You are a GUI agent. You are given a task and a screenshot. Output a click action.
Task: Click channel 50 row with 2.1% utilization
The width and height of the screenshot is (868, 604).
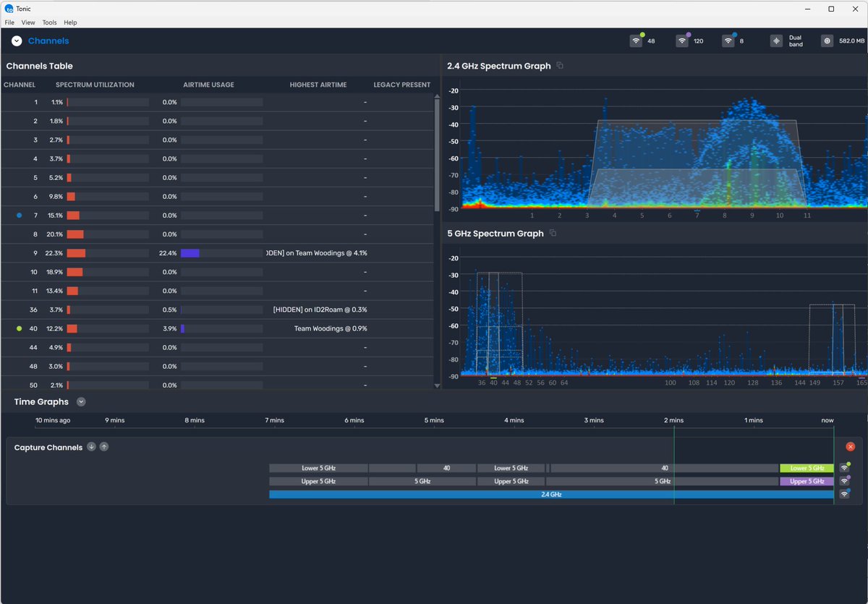pyautogui.click(x=217, y=385)
